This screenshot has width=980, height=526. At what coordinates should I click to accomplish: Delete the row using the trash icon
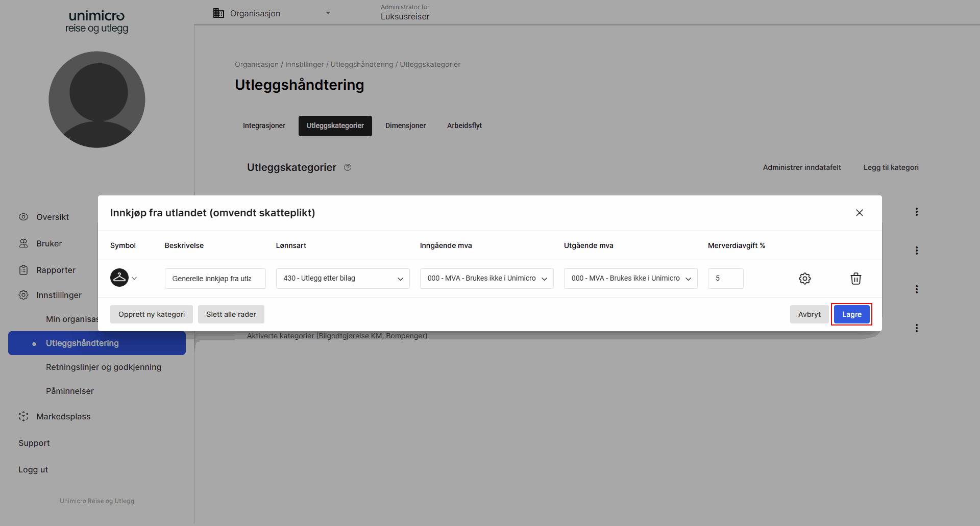(856, 278)
